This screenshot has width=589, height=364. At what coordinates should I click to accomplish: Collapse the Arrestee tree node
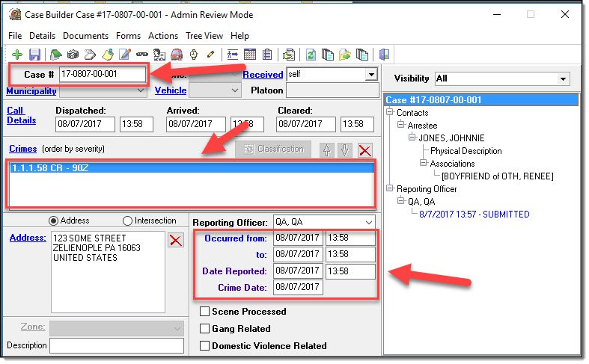(401, 126)
